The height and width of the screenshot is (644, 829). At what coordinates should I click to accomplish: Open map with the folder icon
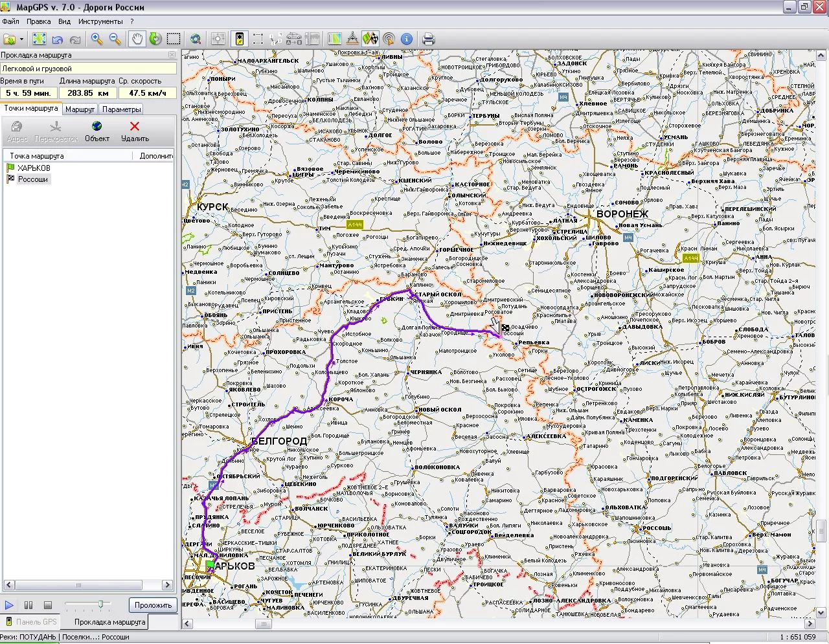[x=10, y=39]
